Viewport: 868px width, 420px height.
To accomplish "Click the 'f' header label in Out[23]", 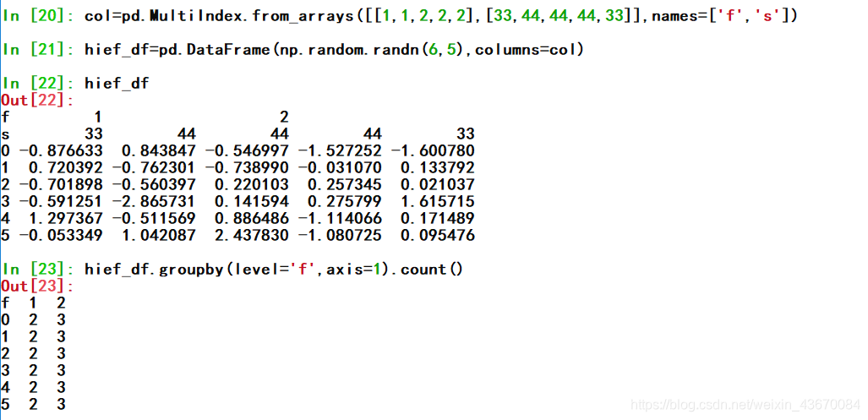I will pyautogui.click(x=5, y=303).
